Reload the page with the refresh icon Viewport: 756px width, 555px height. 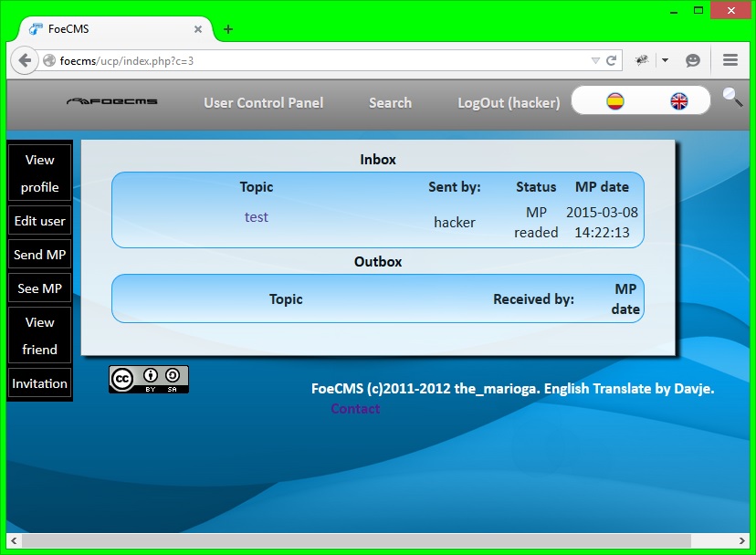(612, 61)
